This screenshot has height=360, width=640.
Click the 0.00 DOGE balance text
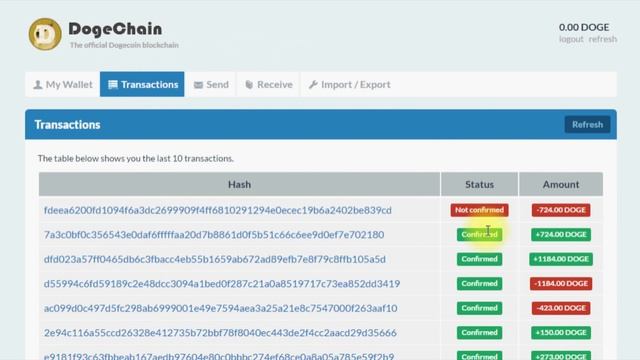point(584,27)
